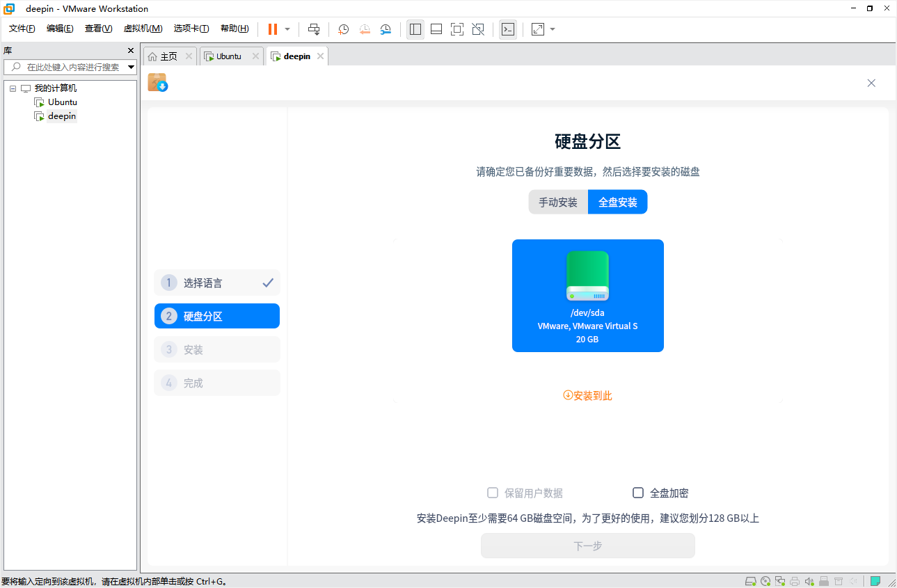Click the hard disk status bar icon
Image resolution: width=897 pixels, height=588 pixels.
pos(751,581)
